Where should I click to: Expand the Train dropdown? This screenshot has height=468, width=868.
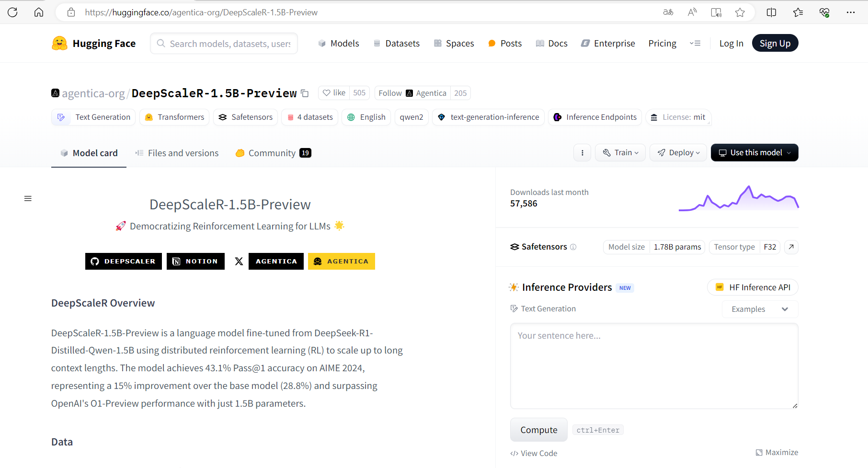(x=620, y=153)
